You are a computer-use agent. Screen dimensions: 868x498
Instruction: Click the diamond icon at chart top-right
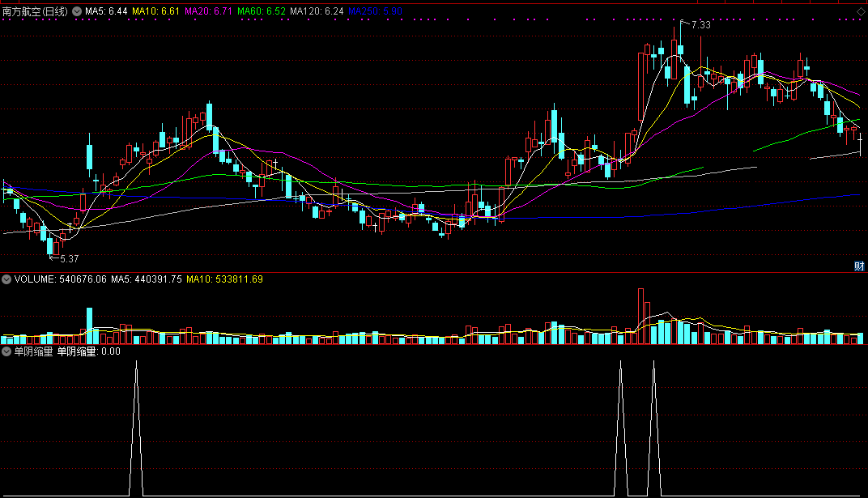point(860,11)
